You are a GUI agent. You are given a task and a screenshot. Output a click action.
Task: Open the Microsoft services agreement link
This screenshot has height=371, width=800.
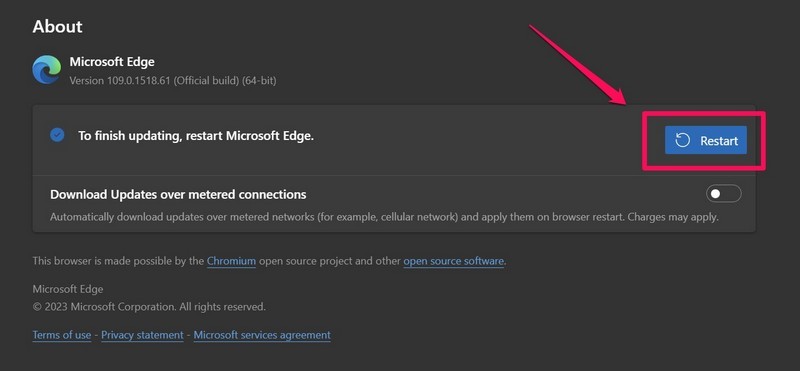point(262,335)
